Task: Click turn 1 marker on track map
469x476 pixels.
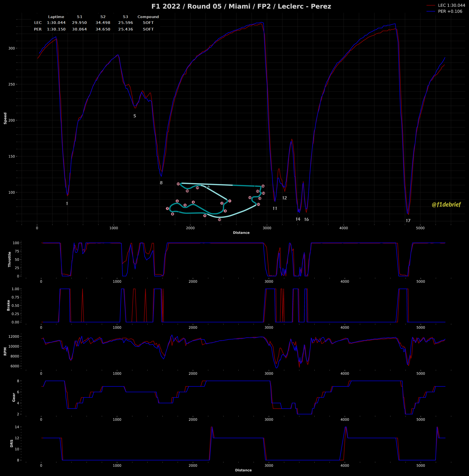Action: pos(230,201)
